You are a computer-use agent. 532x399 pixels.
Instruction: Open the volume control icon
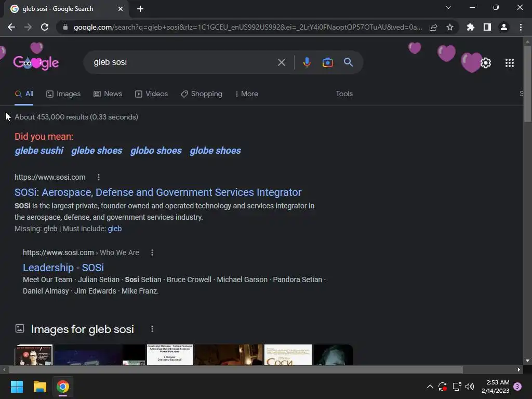[x=470, y=387]
